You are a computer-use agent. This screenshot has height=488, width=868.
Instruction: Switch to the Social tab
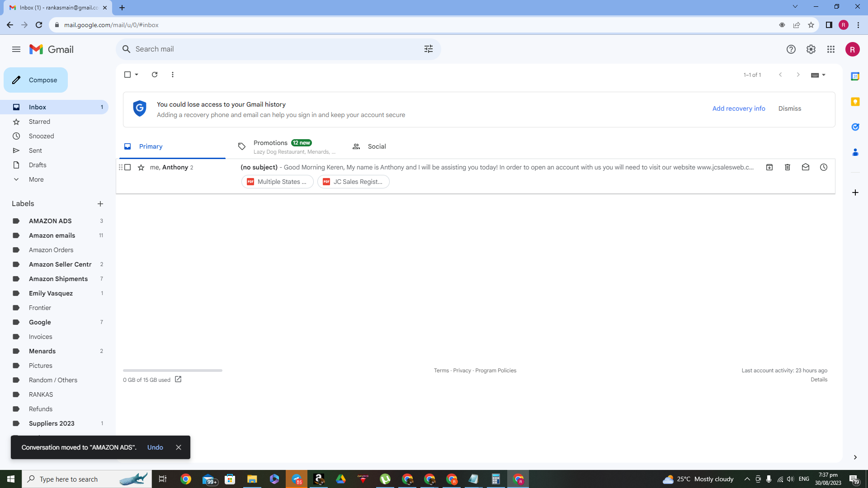pyautogui.click(x=401, y=146)
